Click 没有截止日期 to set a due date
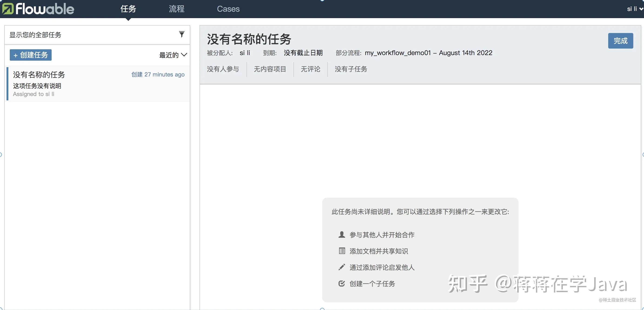 tap(303, 53)
